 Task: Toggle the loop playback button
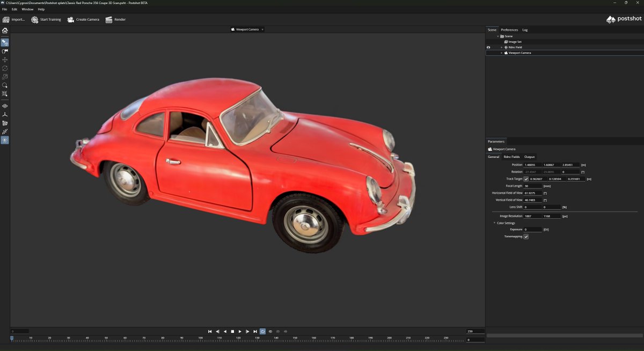tap(262, 332)
